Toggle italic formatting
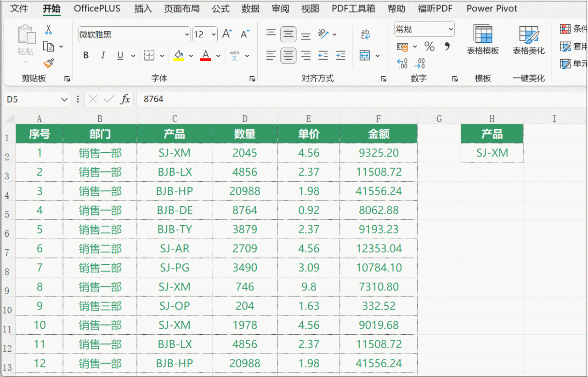The image size is (588, 377). pos(103,56)
